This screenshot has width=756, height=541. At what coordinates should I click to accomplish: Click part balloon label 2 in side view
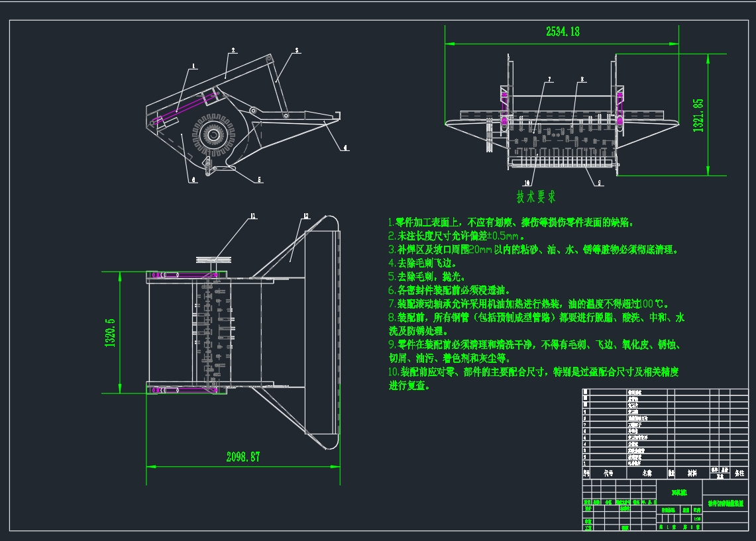click(233, 50)
